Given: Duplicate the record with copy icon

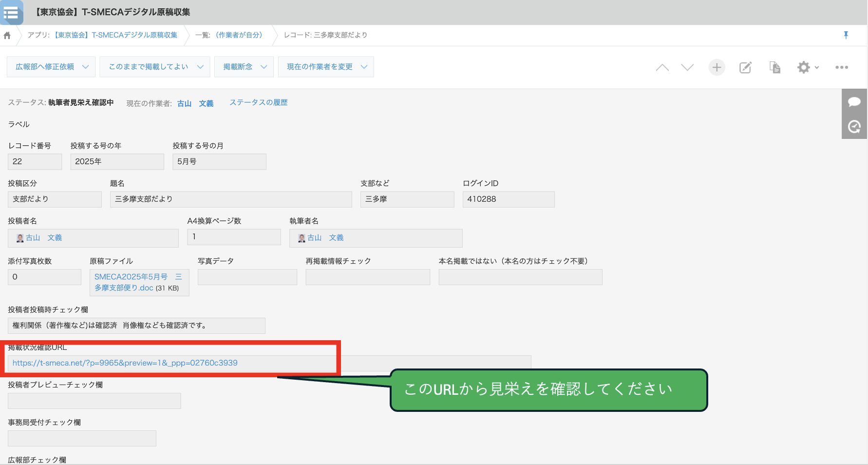Looking at the screenshot, I should 775,67.
